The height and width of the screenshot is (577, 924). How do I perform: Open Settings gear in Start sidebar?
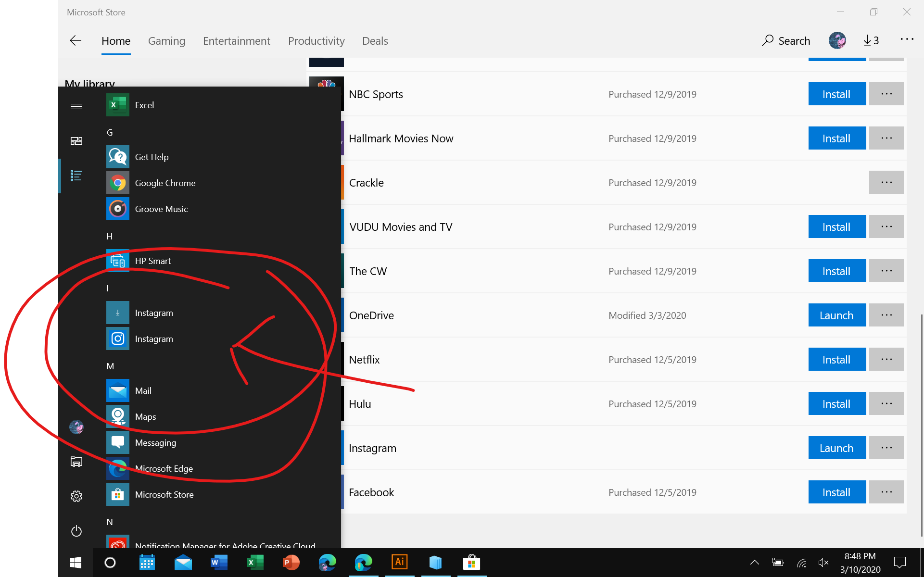(76, 496)
